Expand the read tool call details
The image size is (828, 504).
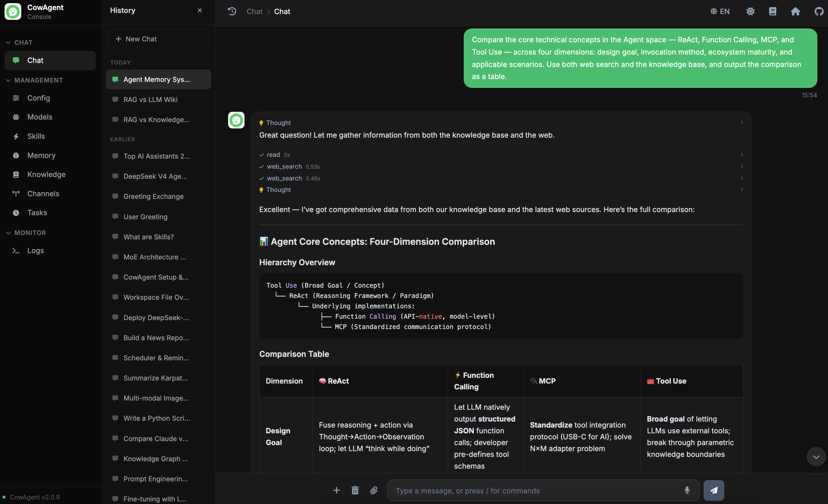pos(501,155)
